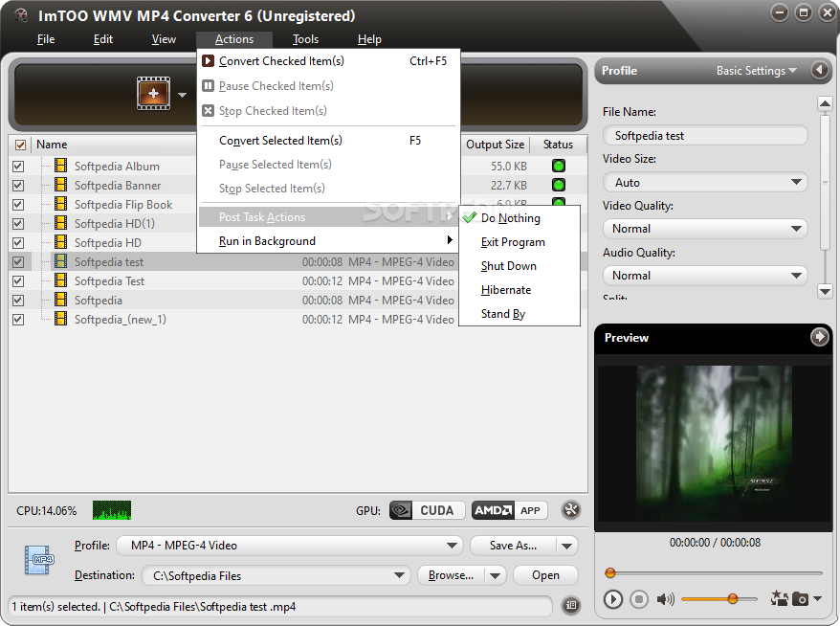Click the Save As... button

pos(513,546)
